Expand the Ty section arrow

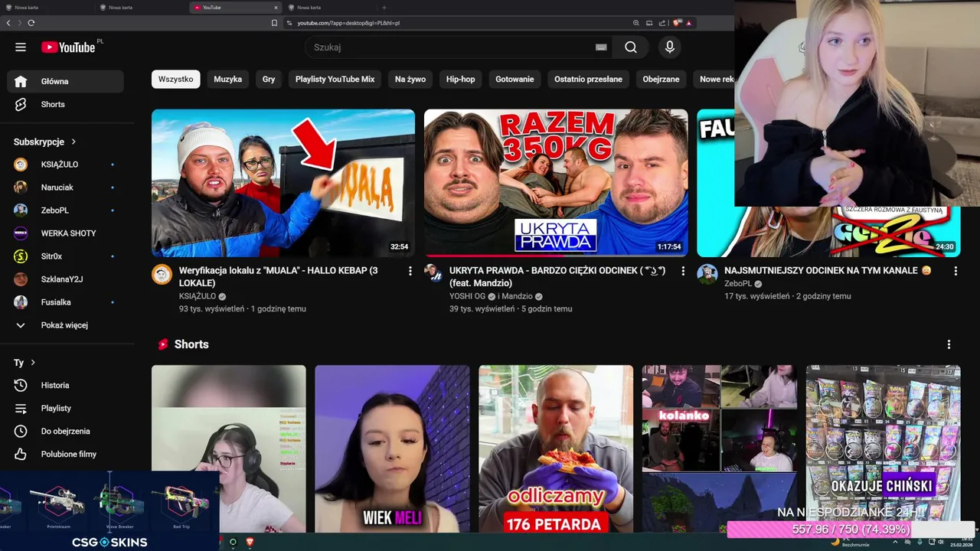tap(33, 363)
